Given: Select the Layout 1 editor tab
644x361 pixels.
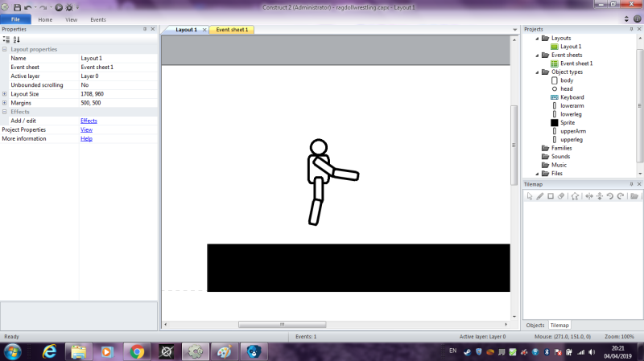Looking at the screenshot, I should [x=186, y=30].
